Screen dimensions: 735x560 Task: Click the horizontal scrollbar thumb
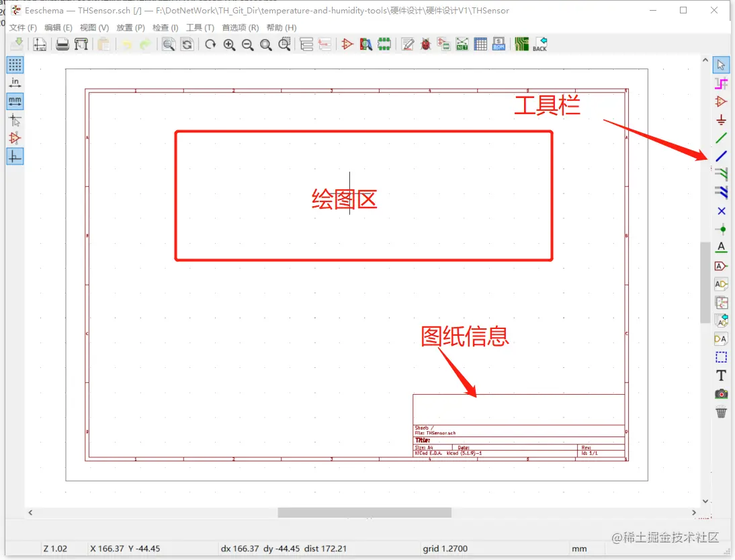coord(364,513)
